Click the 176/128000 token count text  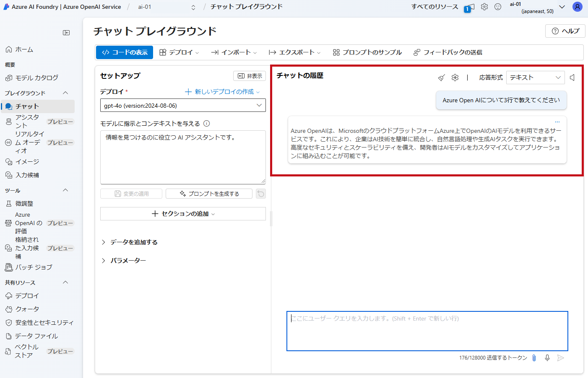tap(493, 358)
